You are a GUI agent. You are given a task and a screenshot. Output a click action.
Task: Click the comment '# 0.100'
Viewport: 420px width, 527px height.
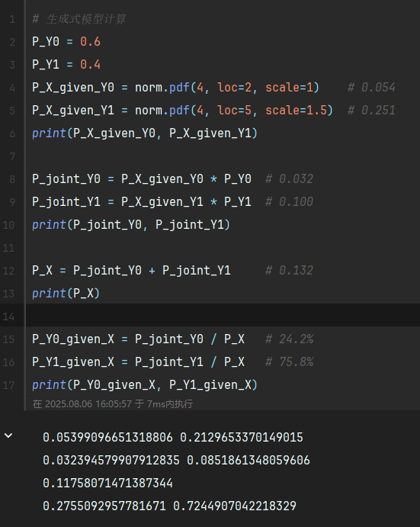point(289,201)
